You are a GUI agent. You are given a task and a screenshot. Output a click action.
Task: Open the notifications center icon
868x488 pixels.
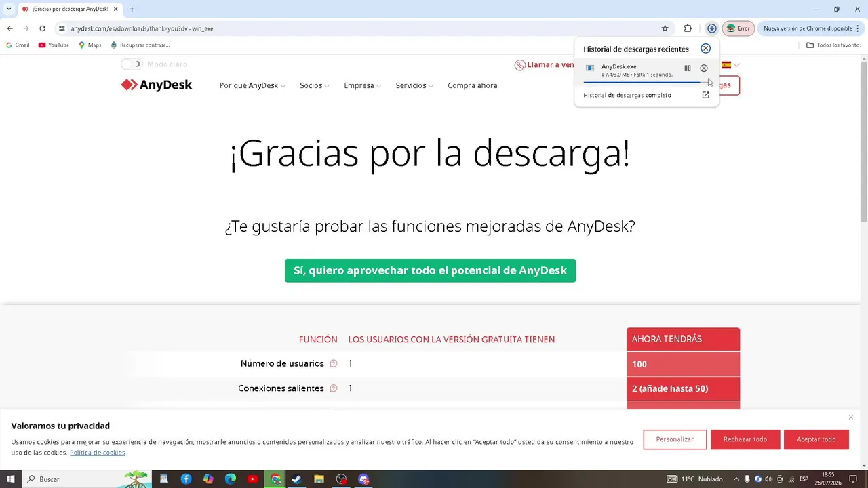pyautogui.click(x=853, y=479)
